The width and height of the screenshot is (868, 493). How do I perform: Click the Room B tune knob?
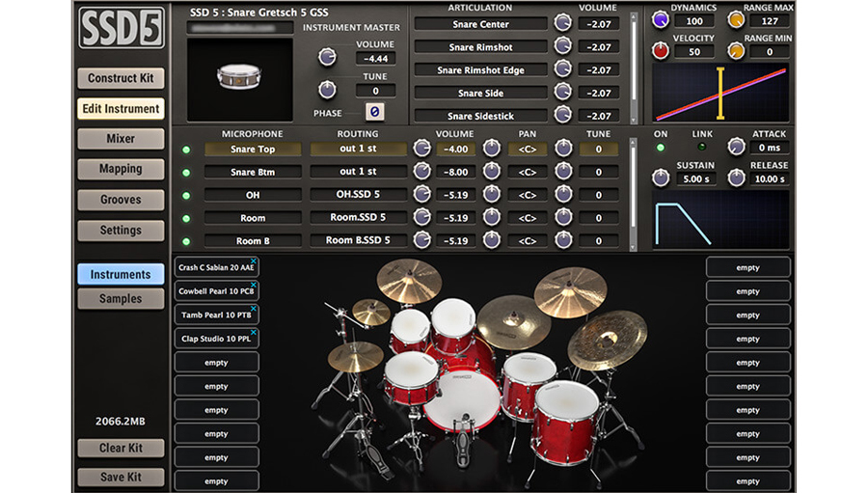563,240
